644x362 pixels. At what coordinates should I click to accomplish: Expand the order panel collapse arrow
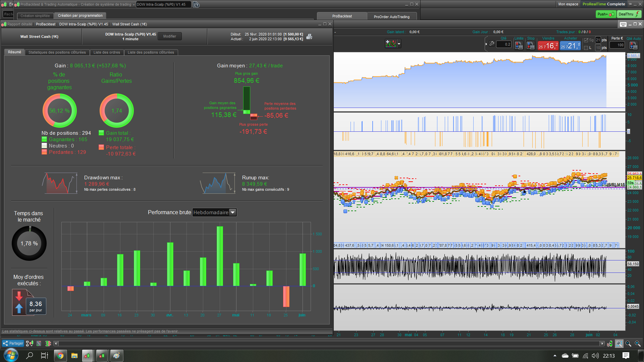486,44
